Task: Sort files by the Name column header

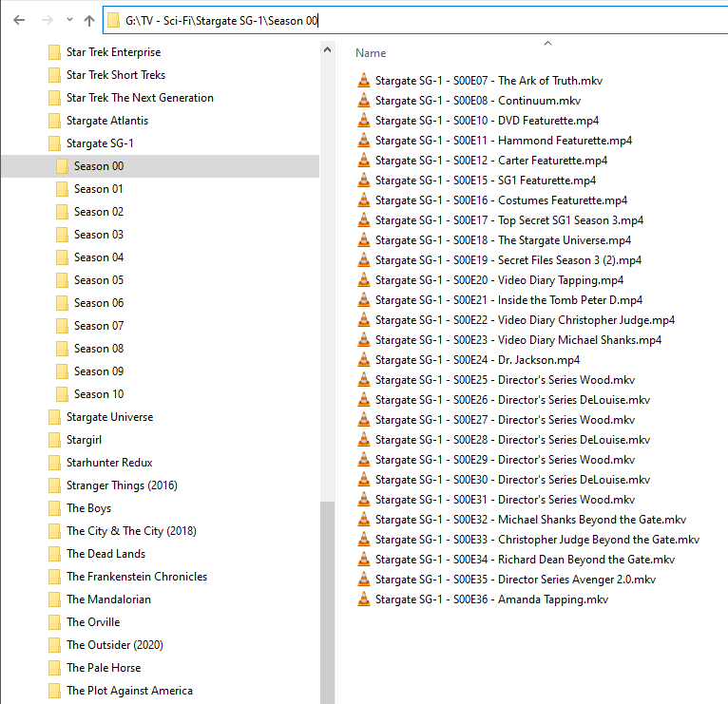Action: pos(371,53)
